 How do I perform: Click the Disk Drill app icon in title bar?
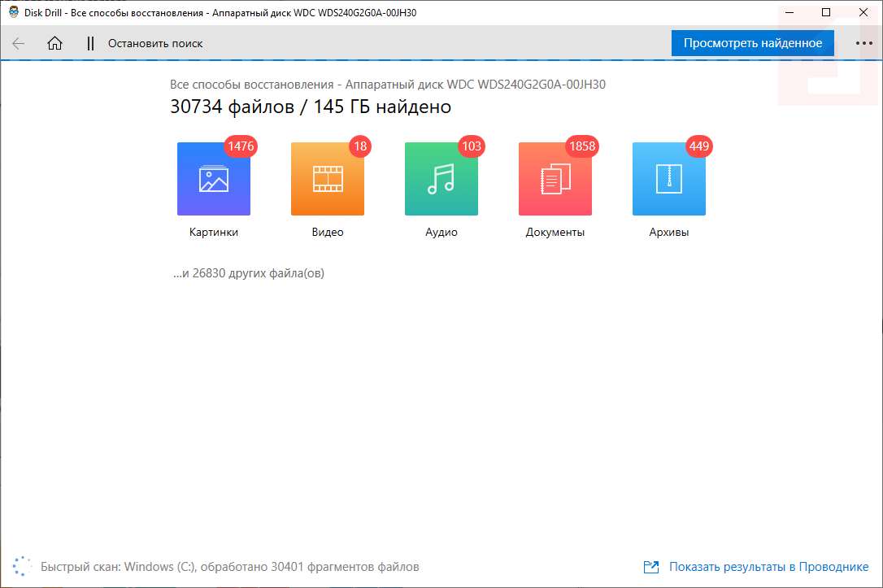(x=14, y=12)
